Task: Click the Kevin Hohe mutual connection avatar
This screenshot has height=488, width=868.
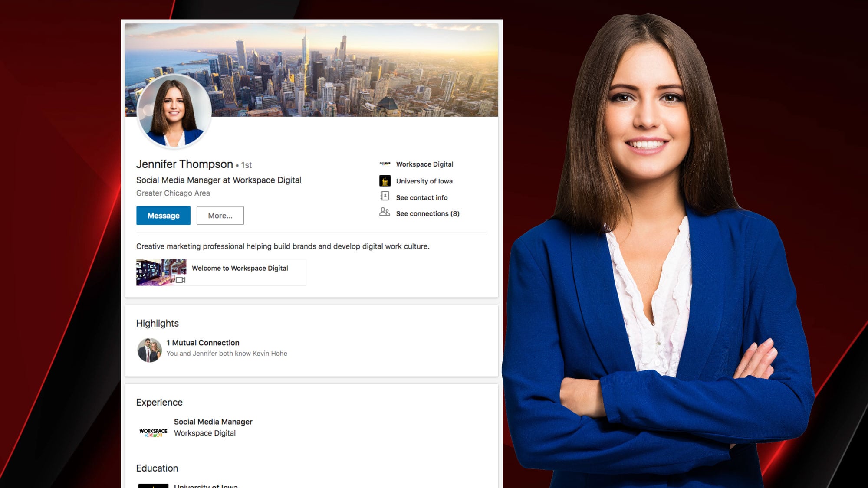Action: click(x=149, y=347)
